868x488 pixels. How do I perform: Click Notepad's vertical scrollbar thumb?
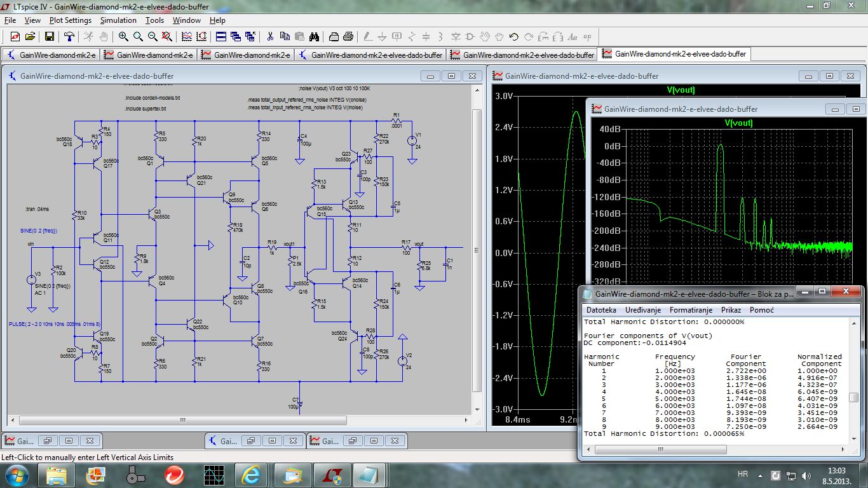[854, 398]
